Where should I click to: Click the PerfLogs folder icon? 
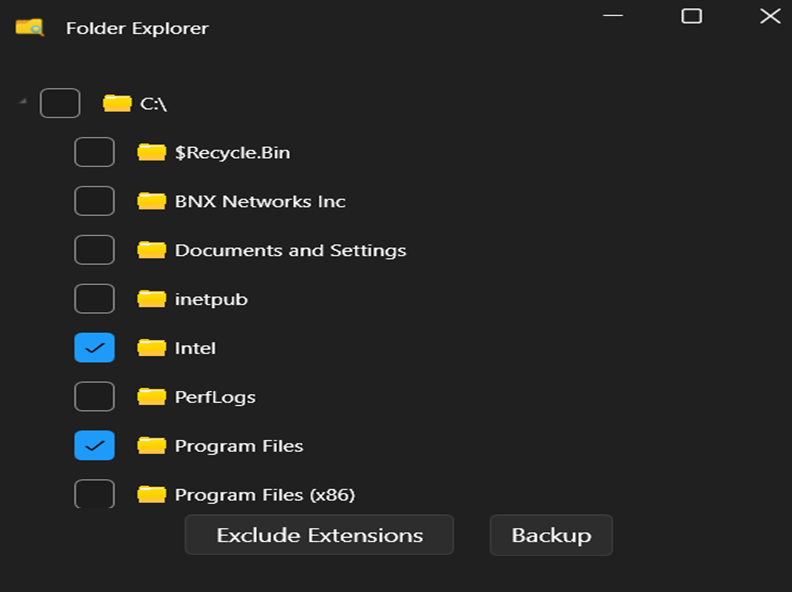151,397
